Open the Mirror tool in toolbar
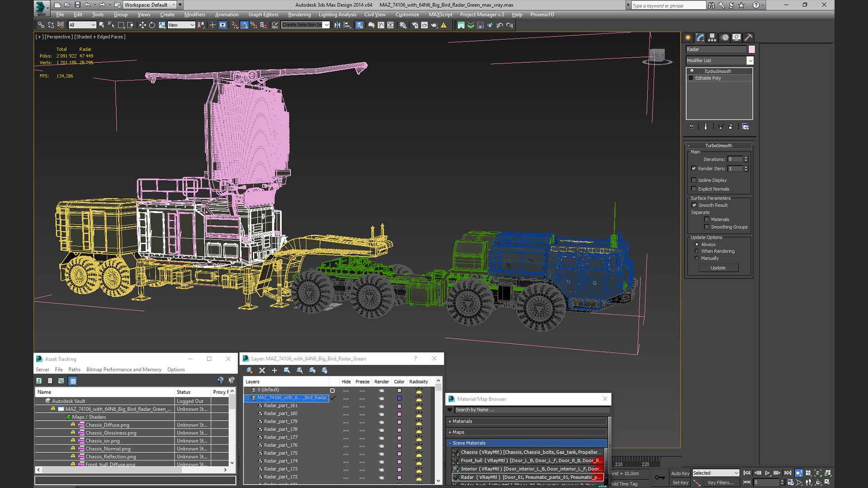Screen dimensions: 868x488 coord(337,25)
